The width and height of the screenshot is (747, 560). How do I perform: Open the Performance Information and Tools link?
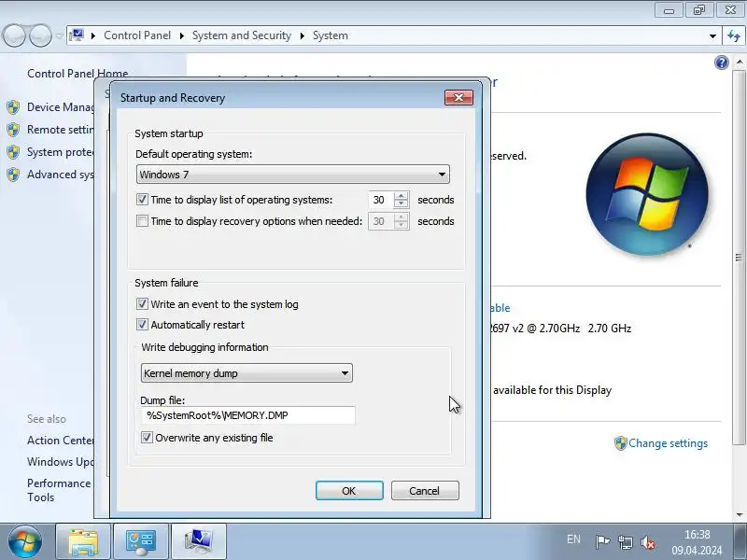click(x=59, y=490)
